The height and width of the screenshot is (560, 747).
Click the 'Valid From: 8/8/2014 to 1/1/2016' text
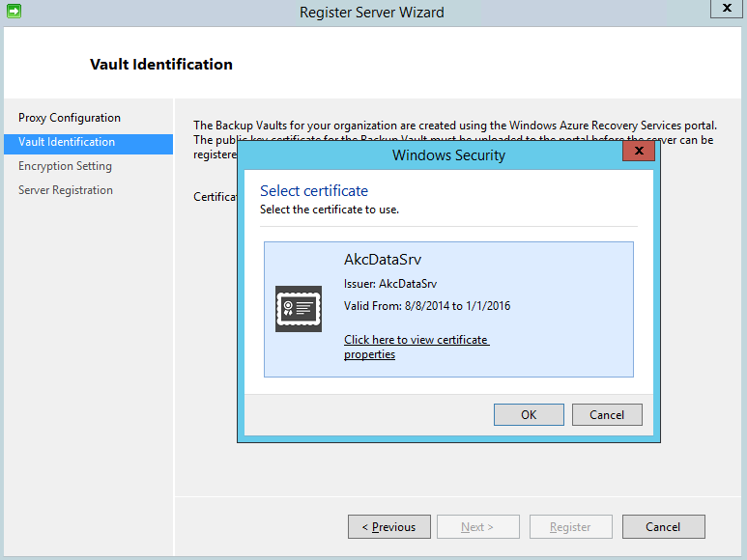pyautogui.click(x=427, y=306)
